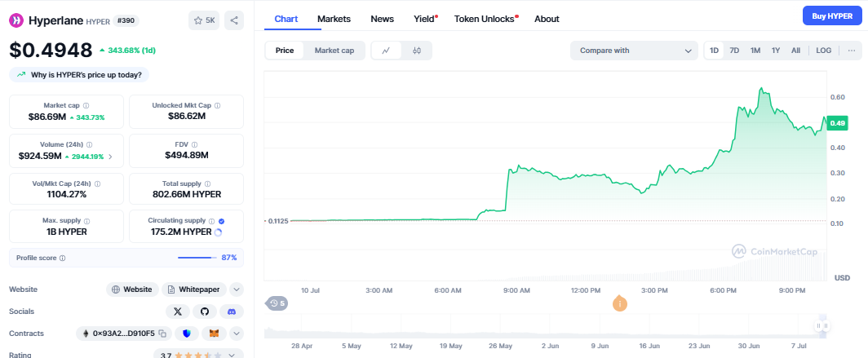Image resolution: width=868 pixels, height=358 pixels.
Task: Select 7D time range
Action: coord(734,51)
